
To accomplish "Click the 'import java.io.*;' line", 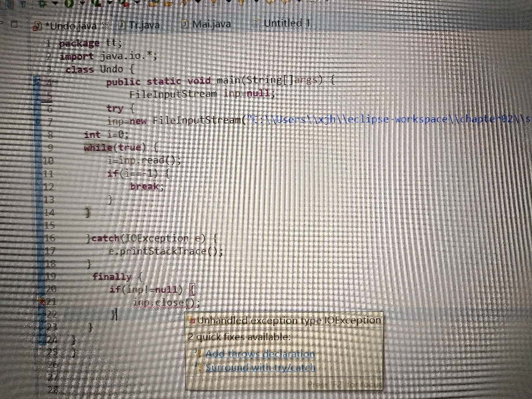I will pos(108,56).
